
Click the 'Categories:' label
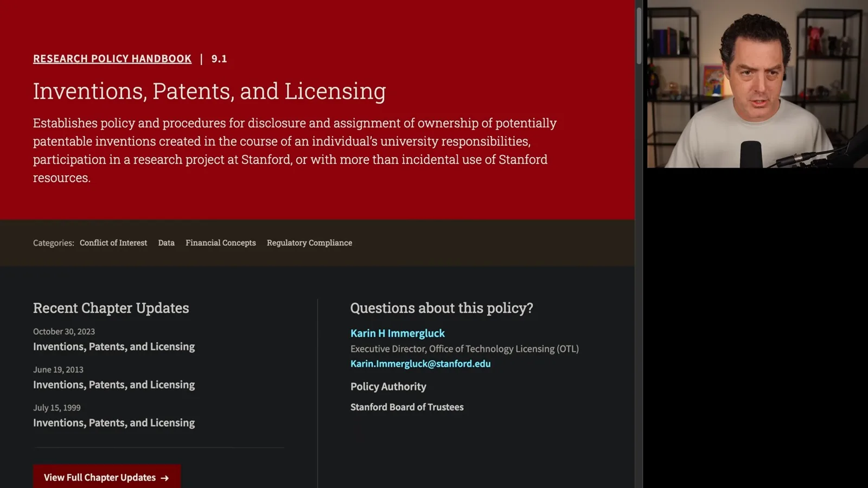[54, 243]
